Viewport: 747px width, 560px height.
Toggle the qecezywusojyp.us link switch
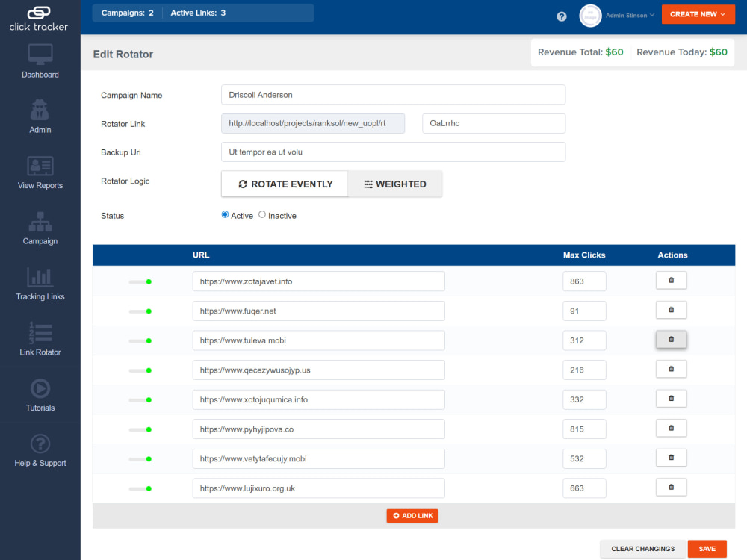140,370
